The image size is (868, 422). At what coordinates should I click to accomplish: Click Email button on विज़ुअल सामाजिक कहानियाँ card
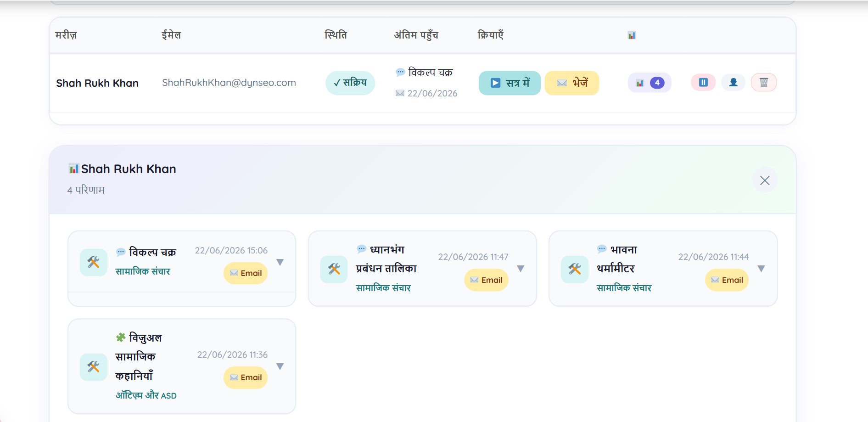pyautogui.click(x=246, y=377)
